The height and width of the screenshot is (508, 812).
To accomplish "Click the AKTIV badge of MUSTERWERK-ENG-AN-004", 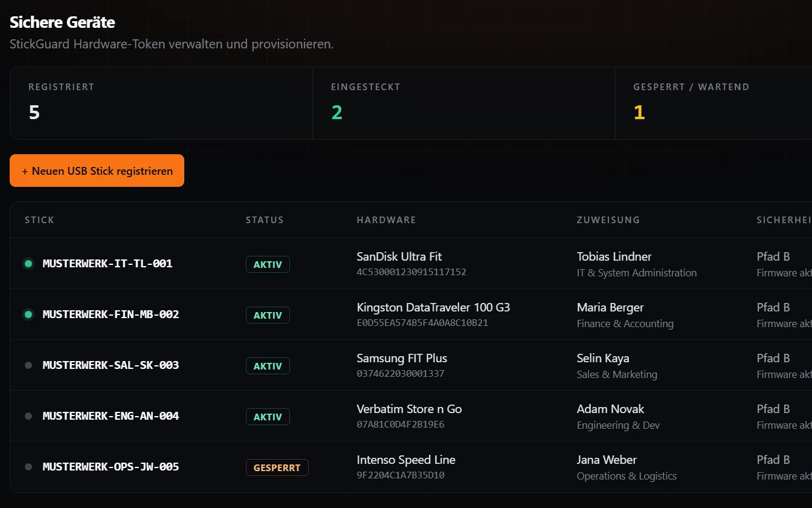I will pyautogui.click(x=268, y=417).
